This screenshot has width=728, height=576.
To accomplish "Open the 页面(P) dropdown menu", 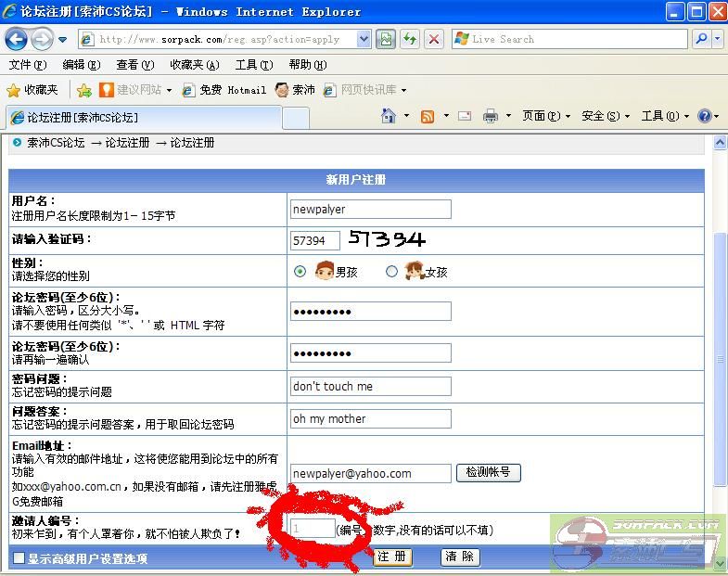I will (x=545, y=116).
